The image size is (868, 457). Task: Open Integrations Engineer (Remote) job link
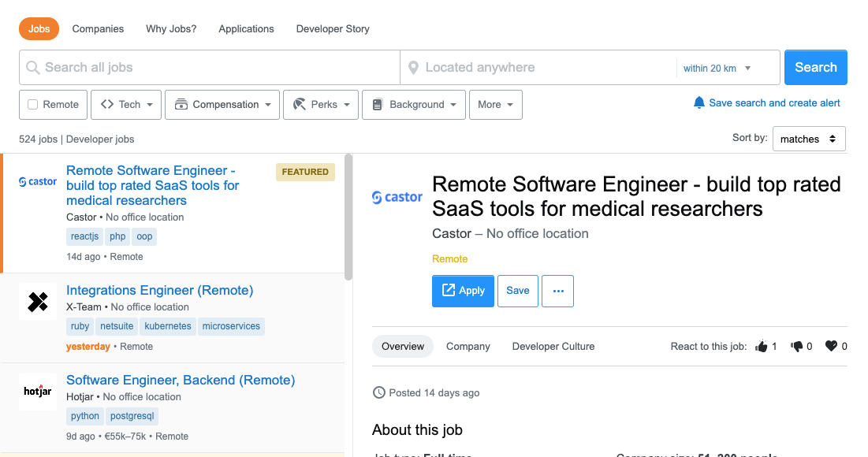(x=159, y=291)
